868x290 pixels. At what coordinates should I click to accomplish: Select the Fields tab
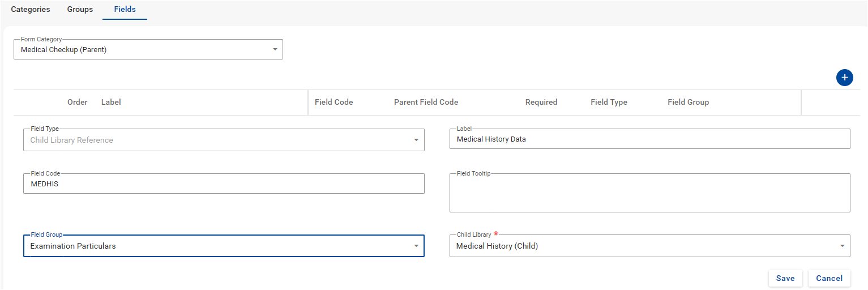coord(125,10)
